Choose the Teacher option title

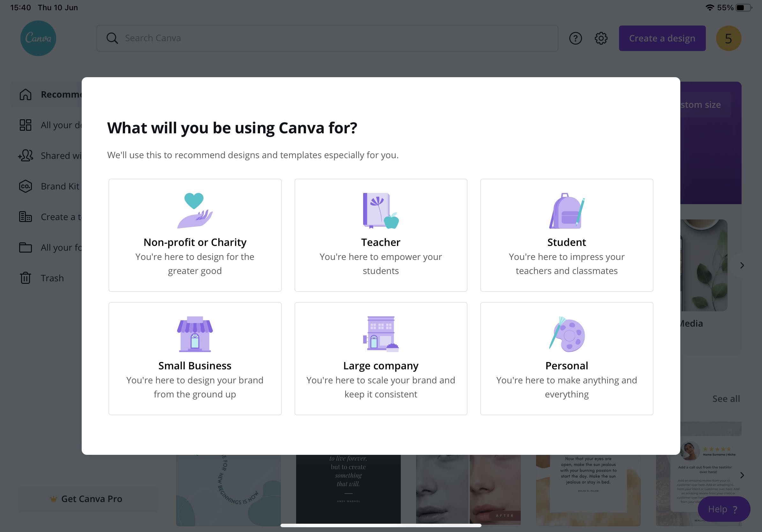381,242
